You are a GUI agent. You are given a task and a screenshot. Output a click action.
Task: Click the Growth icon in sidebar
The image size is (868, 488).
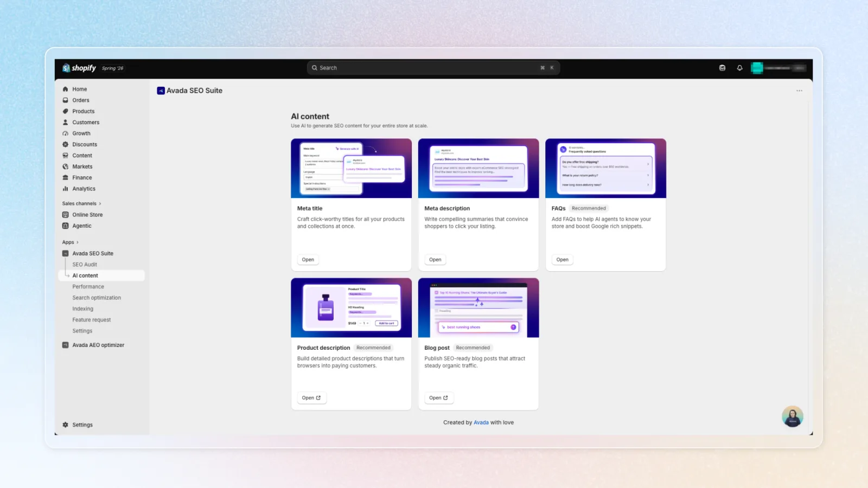click(x=65, y=133)
